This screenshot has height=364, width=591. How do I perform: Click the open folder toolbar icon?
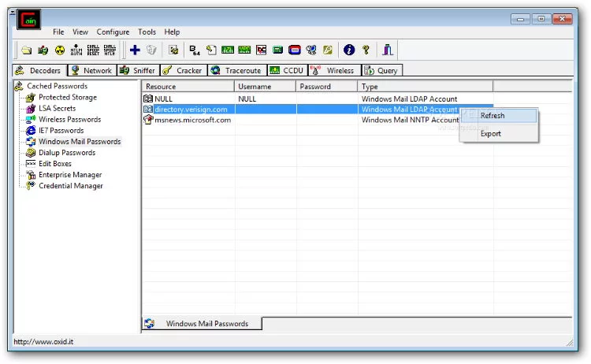(26, 50)
